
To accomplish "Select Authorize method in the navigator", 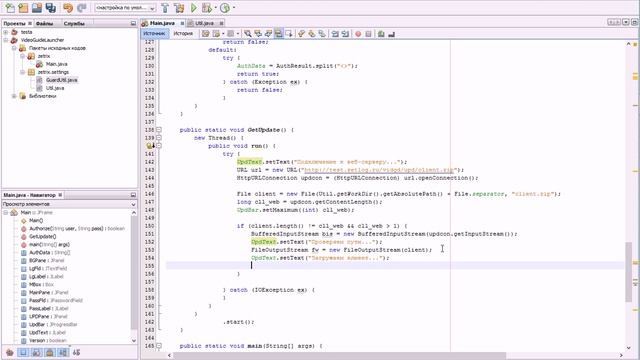I will (x=77, y=229).
